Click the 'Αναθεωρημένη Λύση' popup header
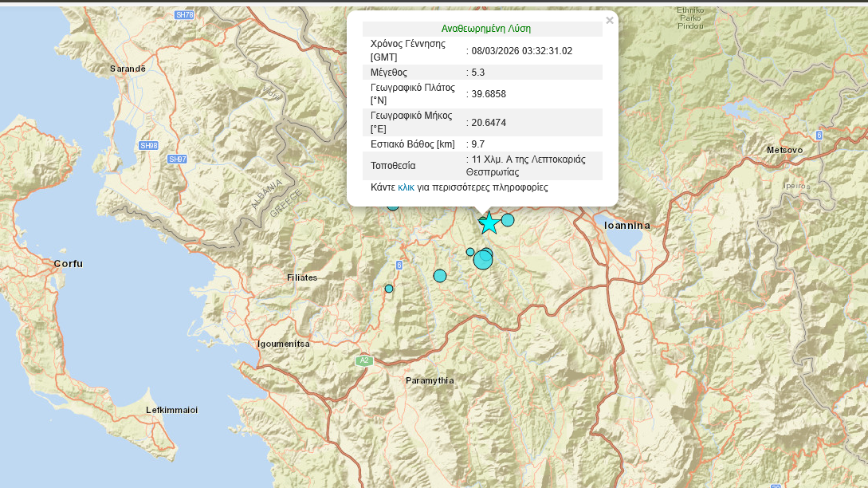This screenshot has width=868, height=488. click(486, 29)
